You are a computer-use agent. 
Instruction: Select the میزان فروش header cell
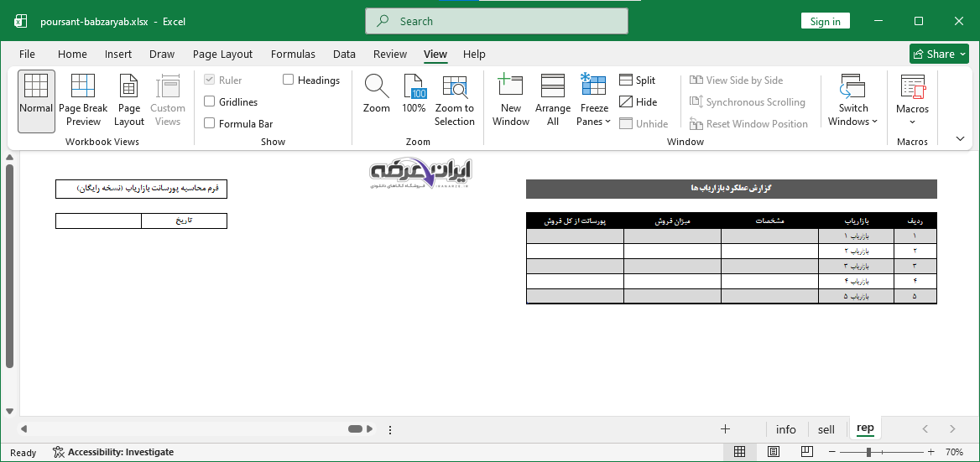673,221
